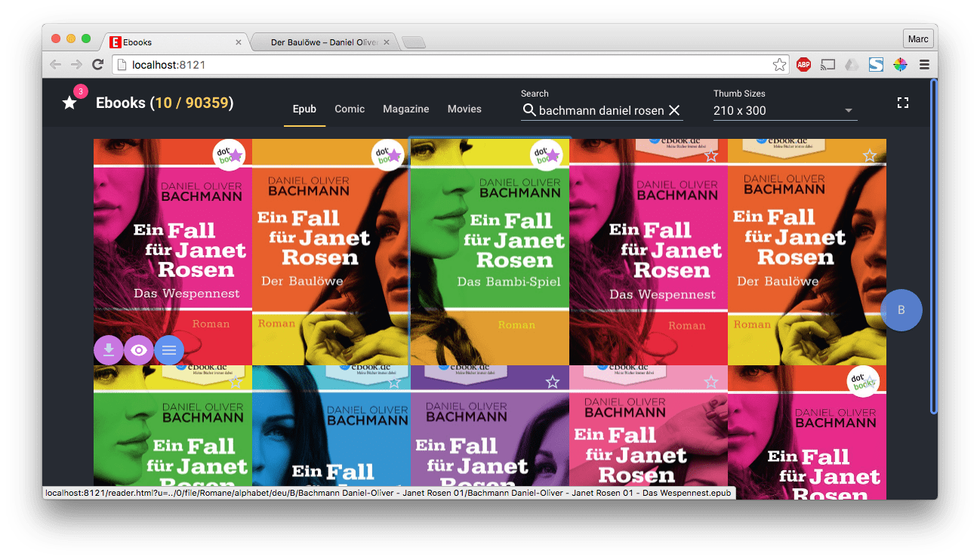Preview book with the eye button

pyautogui.click(x=139, y=350)
